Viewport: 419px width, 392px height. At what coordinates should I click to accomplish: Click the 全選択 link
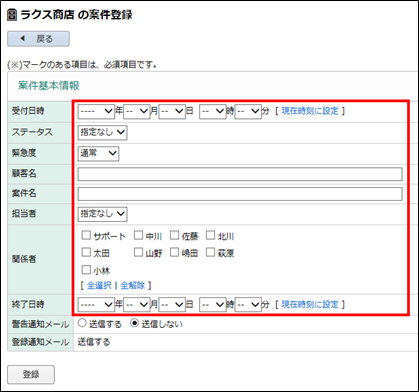pyautogui.click(x=99, y=286)
